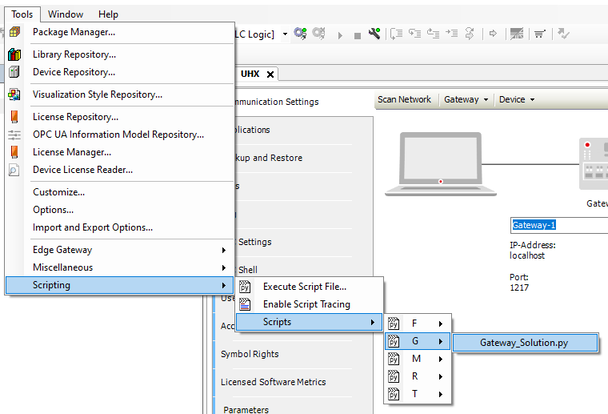The width and height of the screenshot is (608, 414).
Task: Click the wrench debug icon in toolbar
Action: 374,34
